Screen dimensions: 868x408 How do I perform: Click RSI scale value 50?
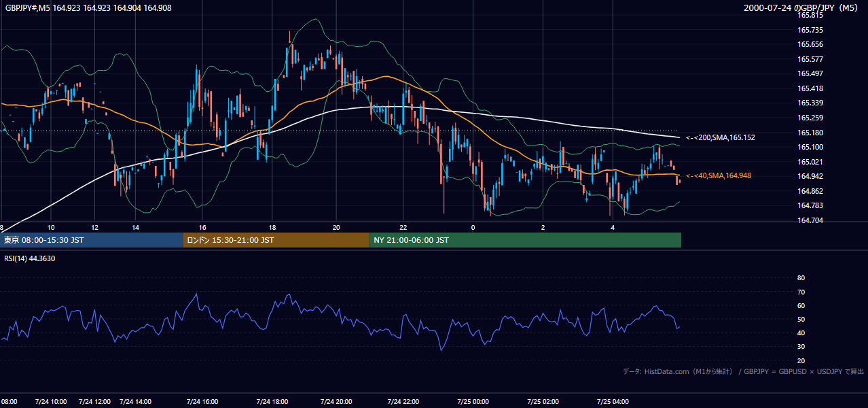[801, 319]
